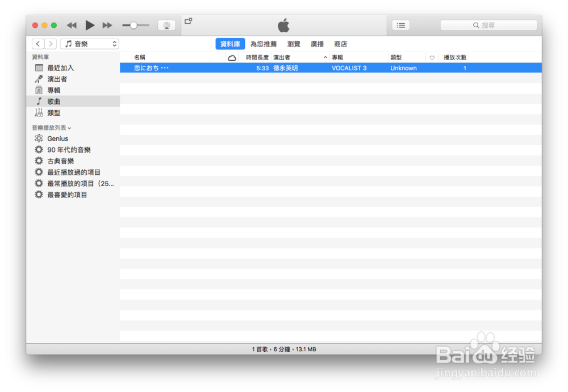568x392 pixels.
Task: Go to the 商店 tab
Action: pos(340,44)
